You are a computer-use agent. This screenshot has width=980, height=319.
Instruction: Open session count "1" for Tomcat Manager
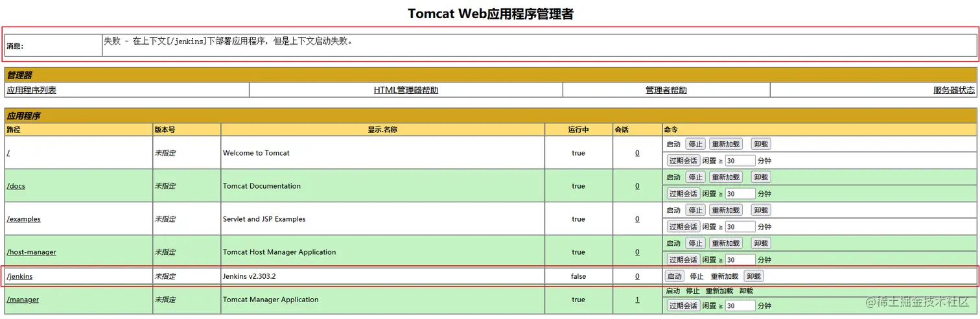(637, 300)
